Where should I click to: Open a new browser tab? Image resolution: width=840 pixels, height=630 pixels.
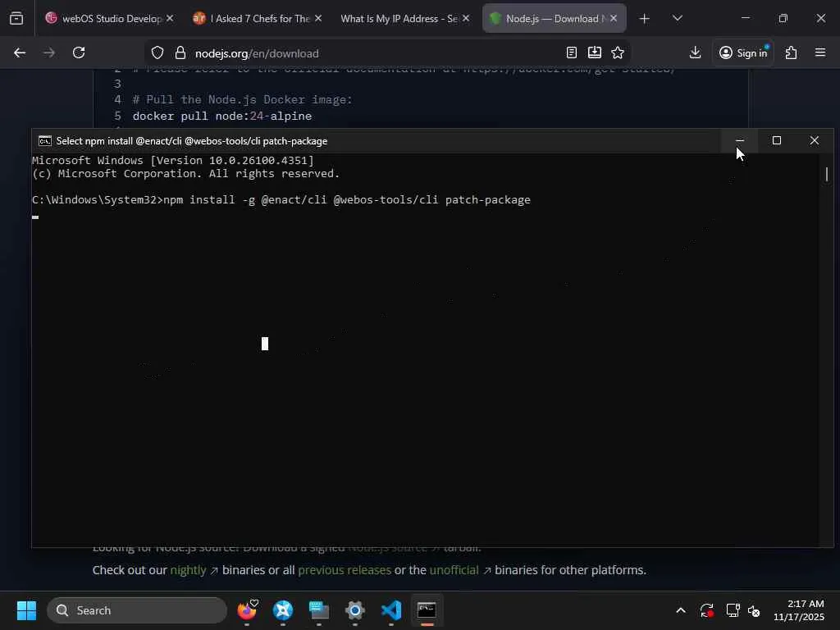click(x=645, y=19)
